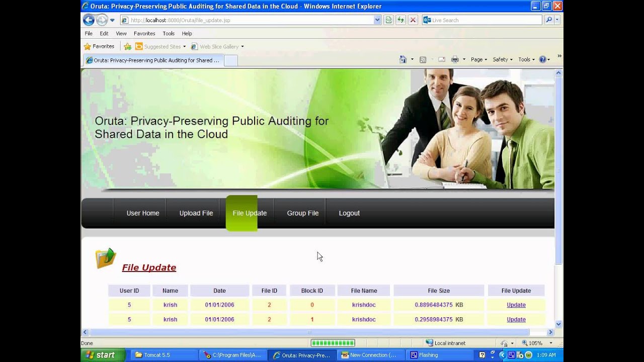Open the Page dropdown menu

pyautogui.click(x=478, y=59)
